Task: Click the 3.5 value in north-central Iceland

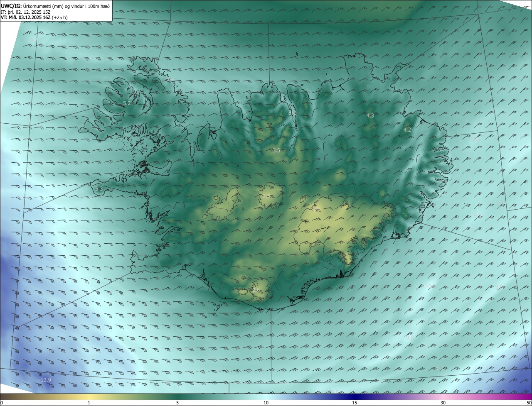Action: point(276,150)
